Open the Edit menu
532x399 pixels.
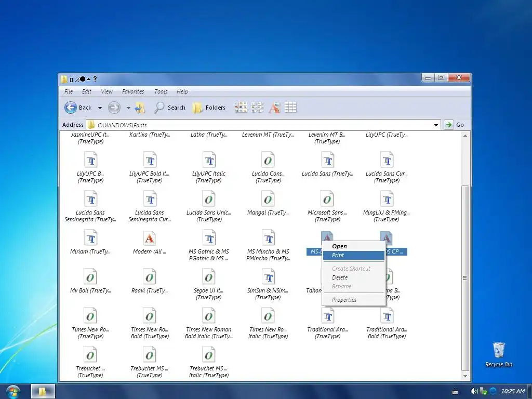(87, 91)
